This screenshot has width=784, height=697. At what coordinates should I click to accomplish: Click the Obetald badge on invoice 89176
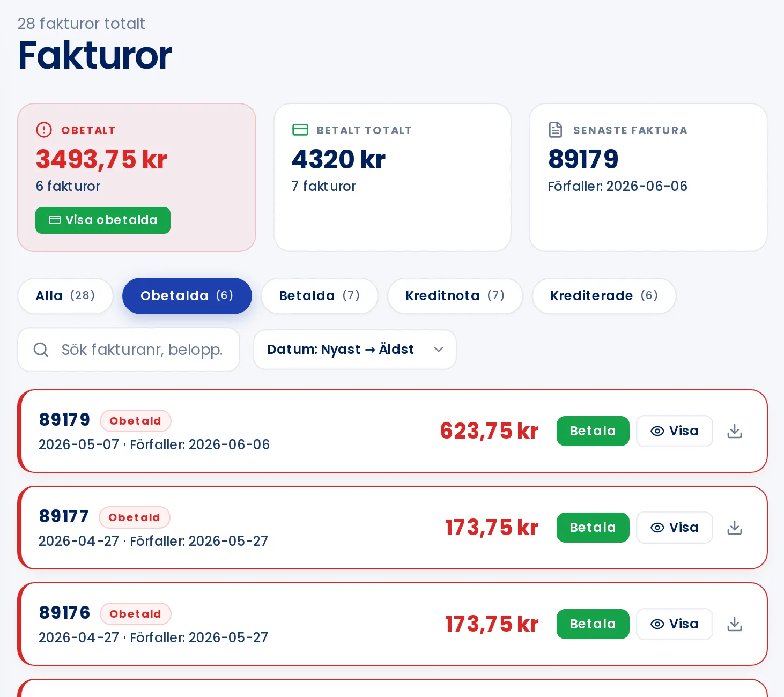click(136, 614)
